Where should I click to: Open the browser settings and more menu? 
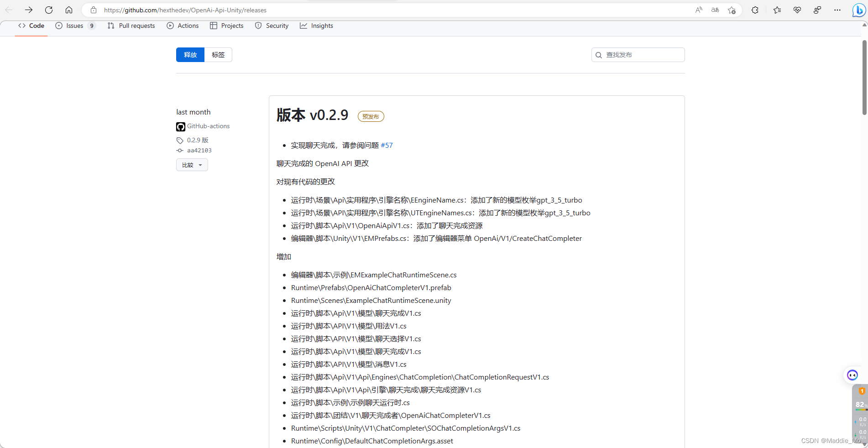click(x=837, y=10)
